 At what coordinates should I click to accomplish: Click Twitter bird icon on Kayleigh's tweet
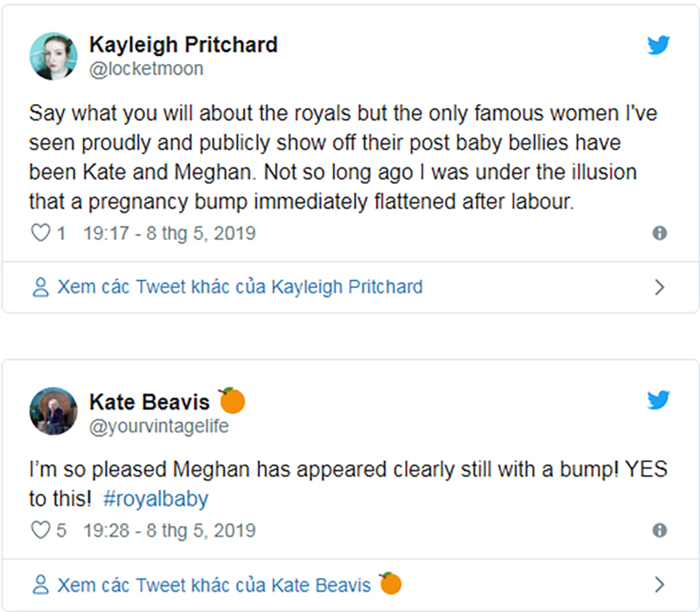coord(658,46)
